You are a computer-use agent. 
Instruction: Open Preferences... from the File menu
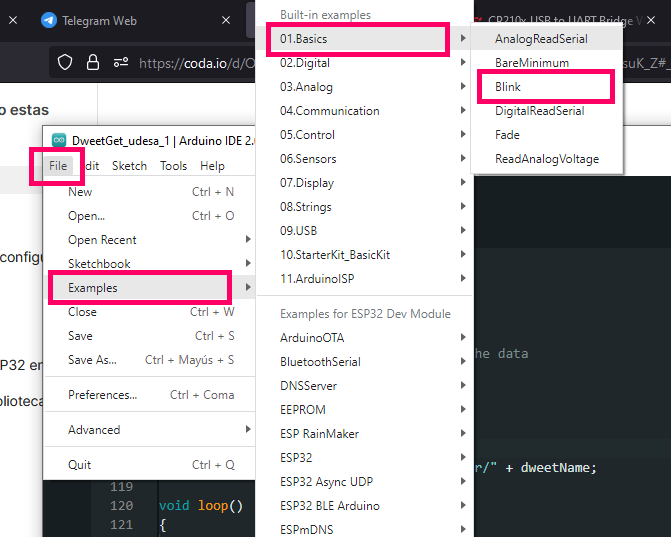click(x=150, y=395)
